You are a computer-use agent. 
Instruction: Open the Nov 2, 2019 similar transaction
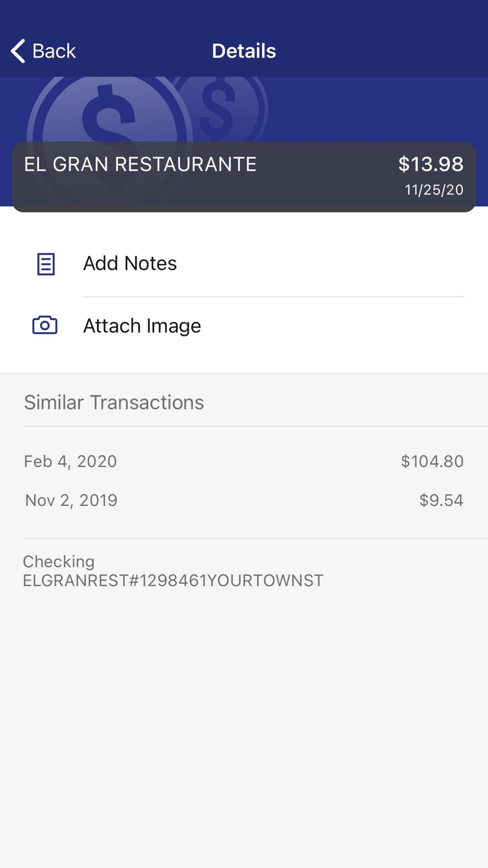point(71,500)
